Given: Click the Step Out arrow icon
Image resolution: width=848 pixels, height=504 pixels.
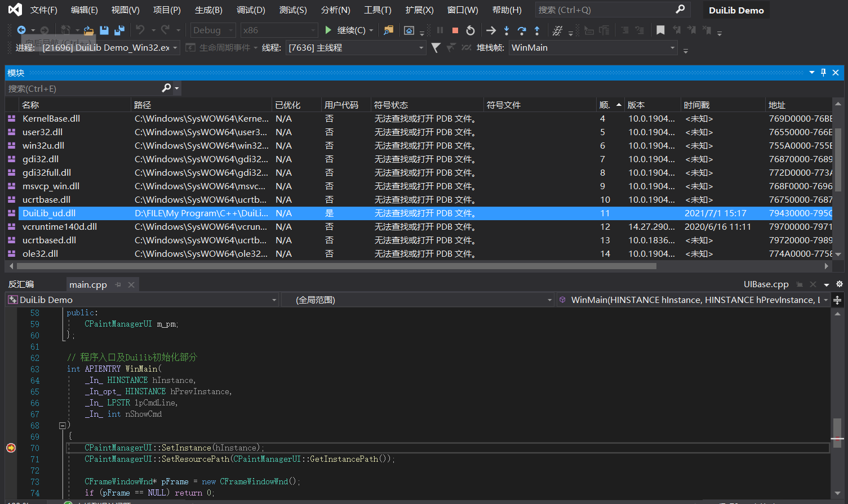Looking at the screenshot, I should click(x=537, y=30).
